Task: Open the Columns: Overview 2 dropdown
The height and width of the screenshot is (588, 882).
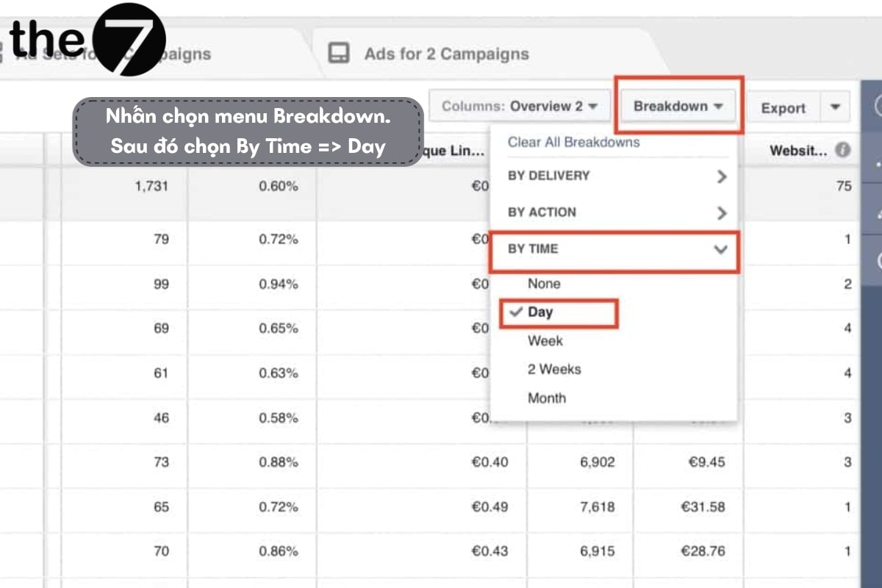Action: 519,107
